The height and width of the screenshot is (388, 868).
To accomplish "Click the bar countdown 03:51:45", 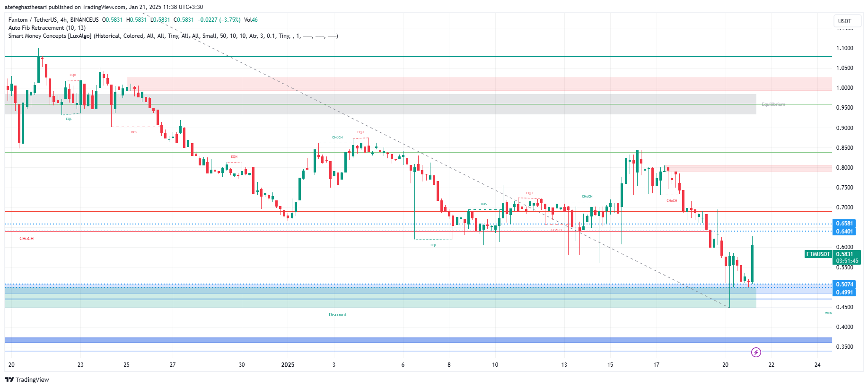I will coord(847,261).
